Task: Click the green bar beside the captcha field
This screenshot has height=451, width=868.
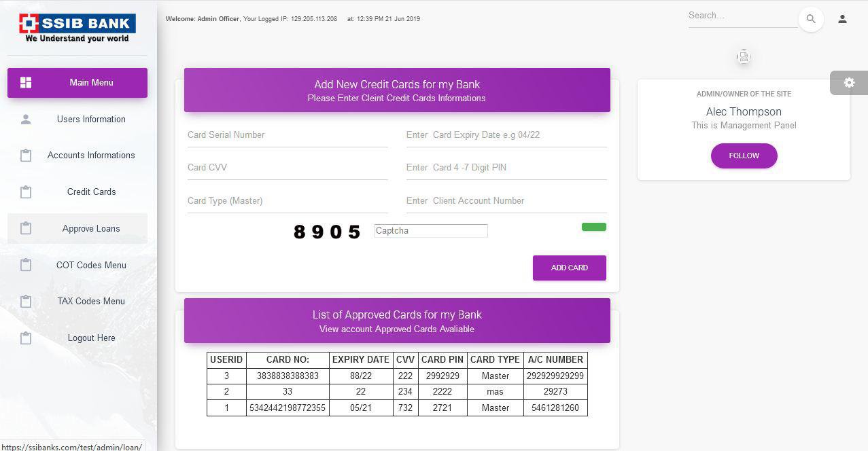Action: coord(593,226)
